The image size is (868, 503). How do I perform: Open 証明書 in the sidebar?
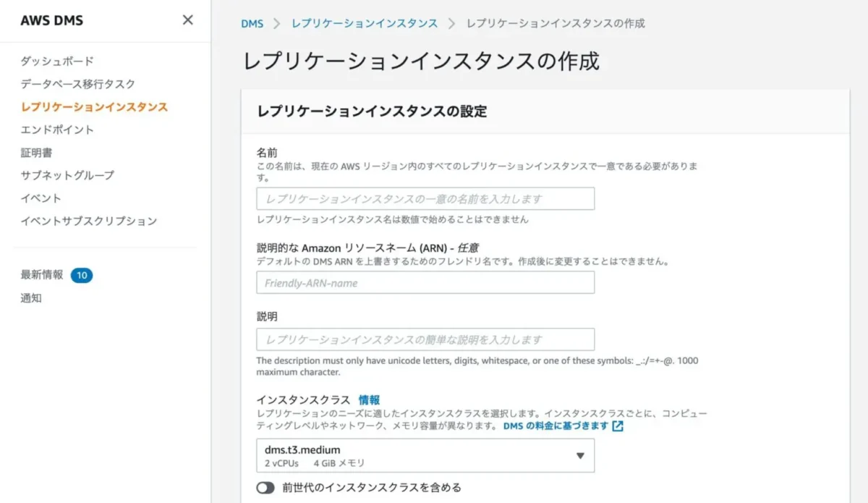coord(36,153)
